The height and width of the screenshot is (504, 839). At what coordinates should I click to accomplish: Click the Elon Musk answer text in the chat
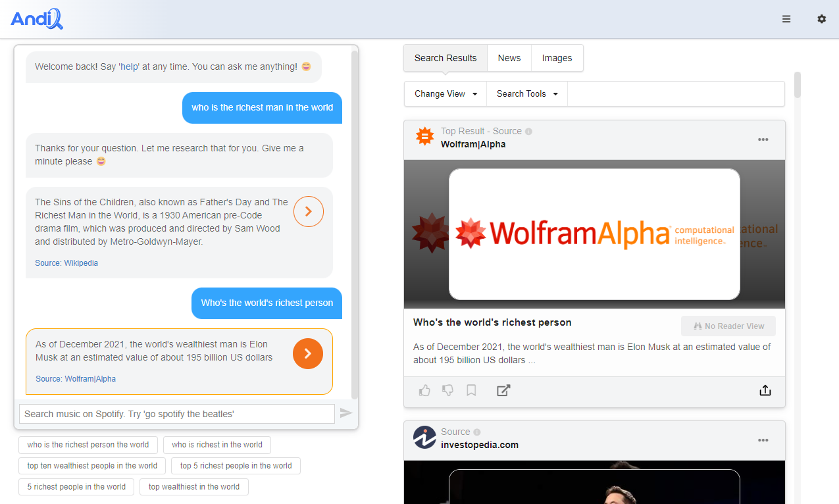154,351
